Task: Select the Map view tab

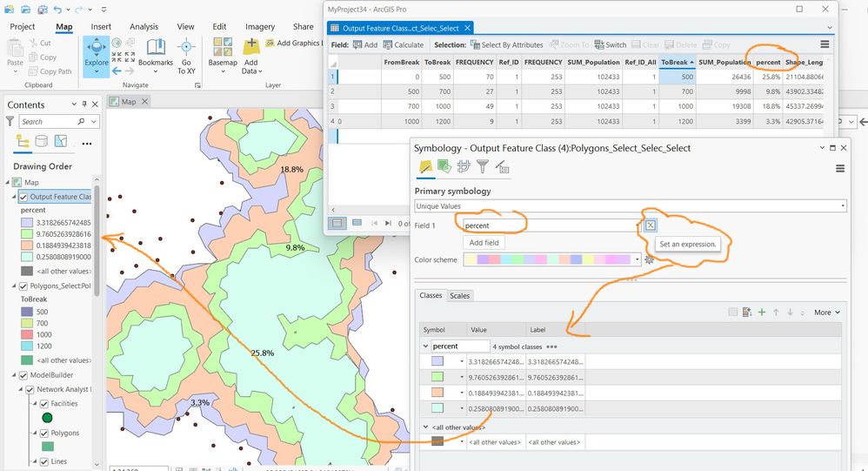Action: [x=129, y=101]
